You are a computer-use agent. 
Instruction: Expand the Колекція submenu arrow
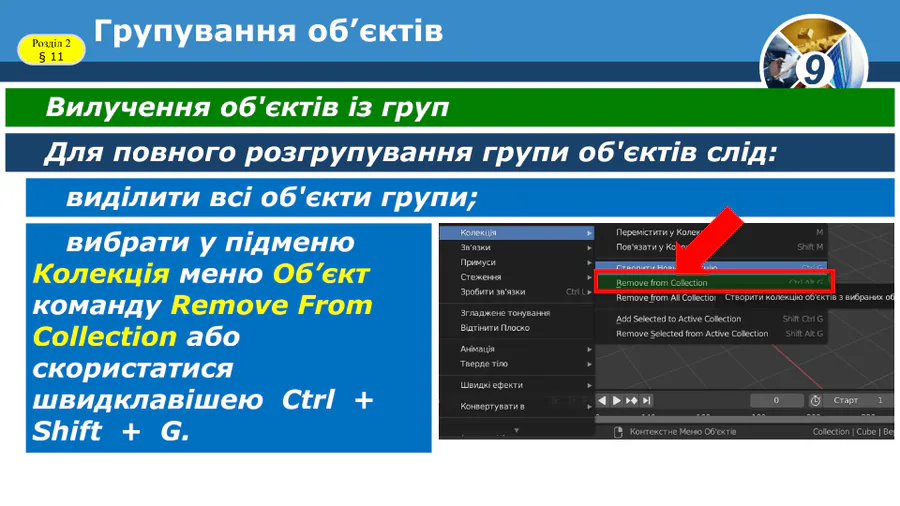[589, 233]
